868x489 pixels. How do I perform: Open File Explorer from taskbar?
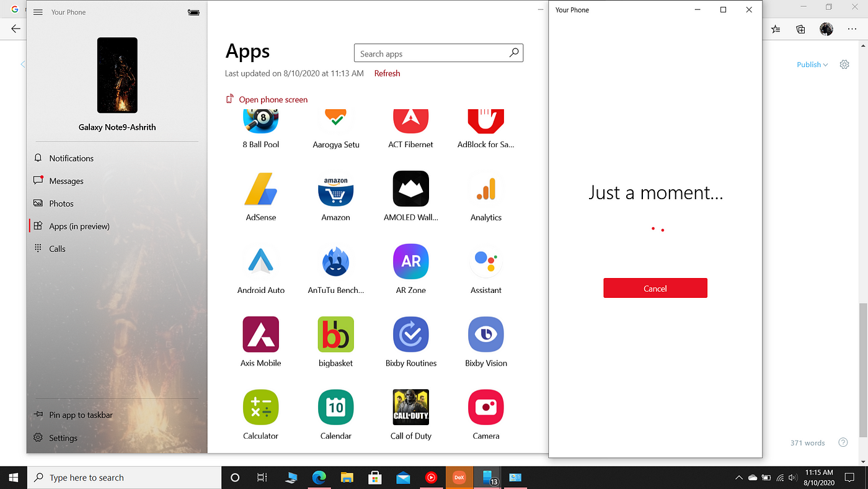click(x=347, y=478)
